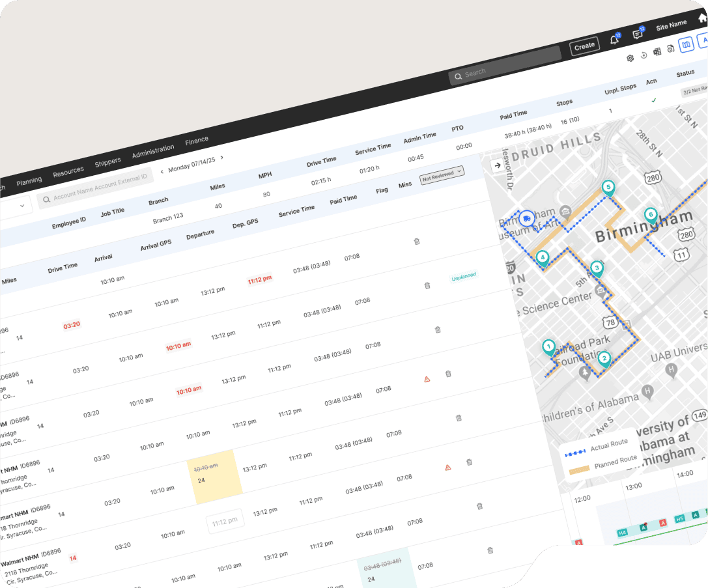Select map stop pin 1
Screen dimensions: 708x588
548,347
